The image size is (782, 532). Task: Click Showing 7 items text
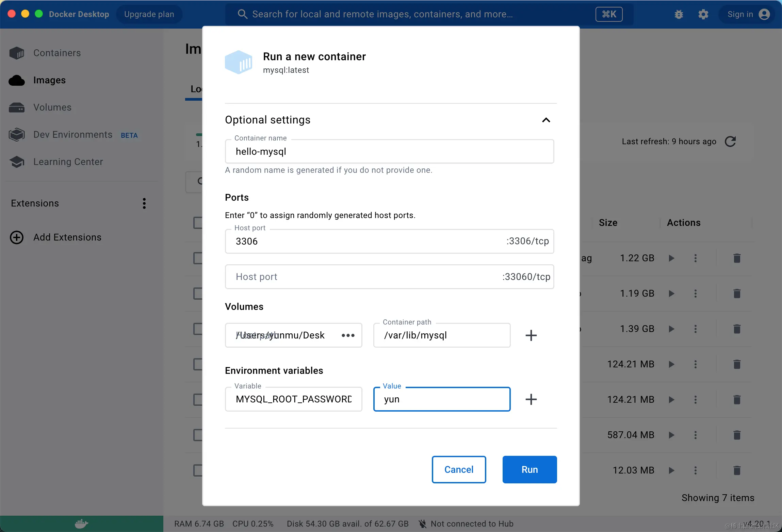pos(718,498)
